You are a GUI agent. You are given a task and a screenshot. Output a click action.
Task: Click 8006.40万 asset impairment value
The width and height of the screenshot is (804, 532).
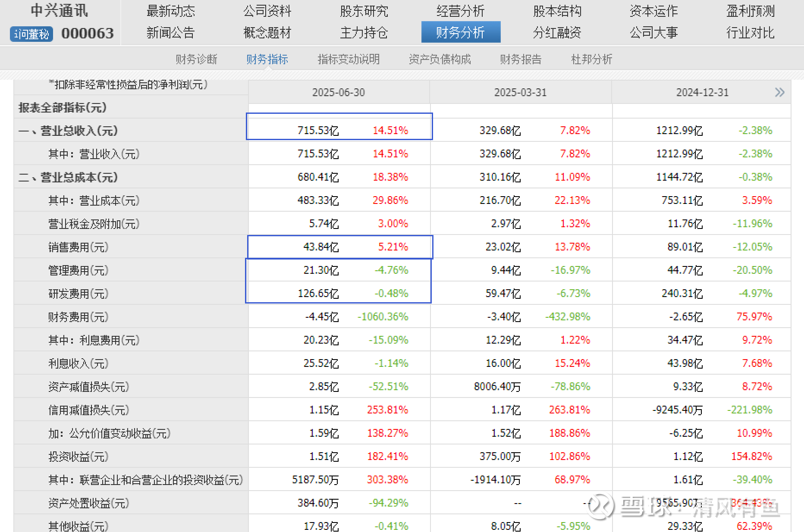(x=497, y=386)
